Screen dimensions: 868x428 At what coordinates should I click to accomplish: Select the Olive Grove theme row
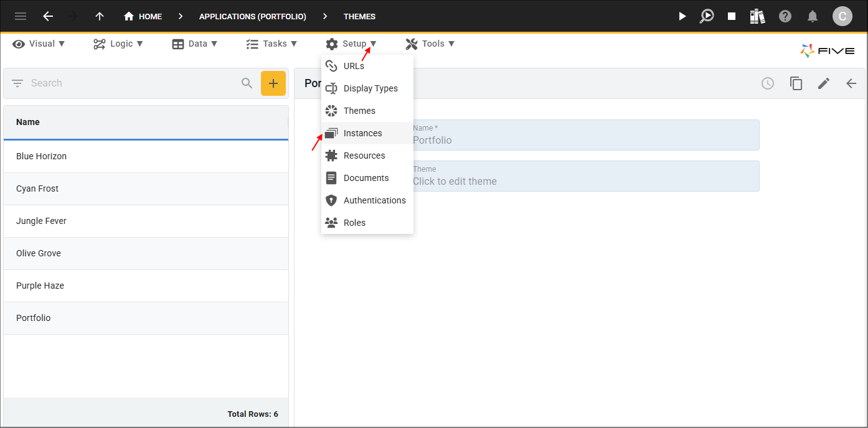[146, 253]
